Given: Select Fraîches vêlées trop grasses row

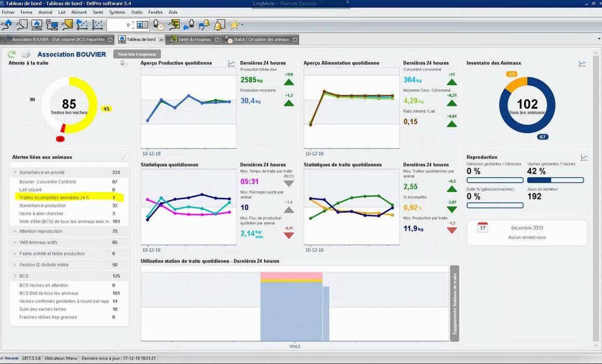Looking at the screenshot, I should [69, 317].
